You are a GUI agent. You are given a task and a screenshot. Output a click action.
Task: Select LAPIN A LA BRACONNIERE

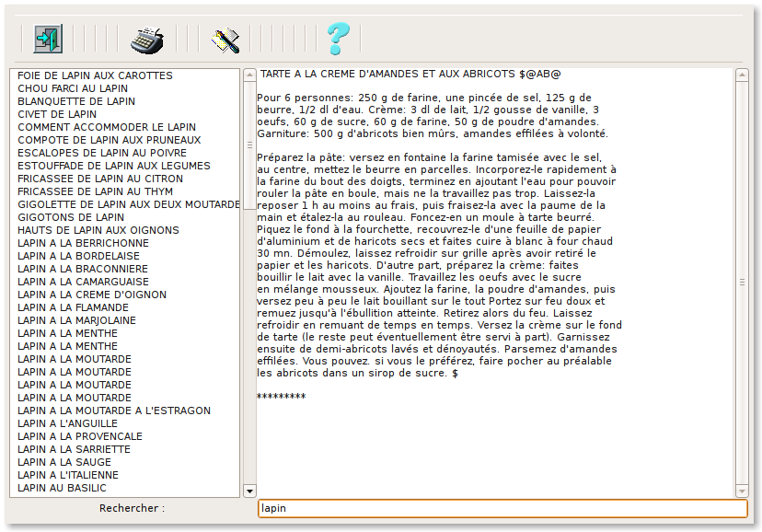[x=83, y=269]
